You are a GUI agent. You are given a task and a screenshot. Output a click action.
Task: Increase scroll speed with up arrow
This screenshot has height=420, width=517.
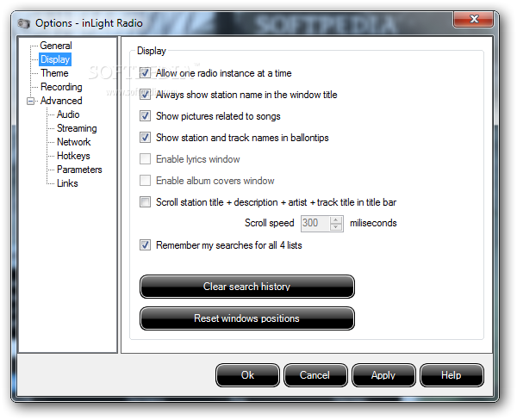336,219
